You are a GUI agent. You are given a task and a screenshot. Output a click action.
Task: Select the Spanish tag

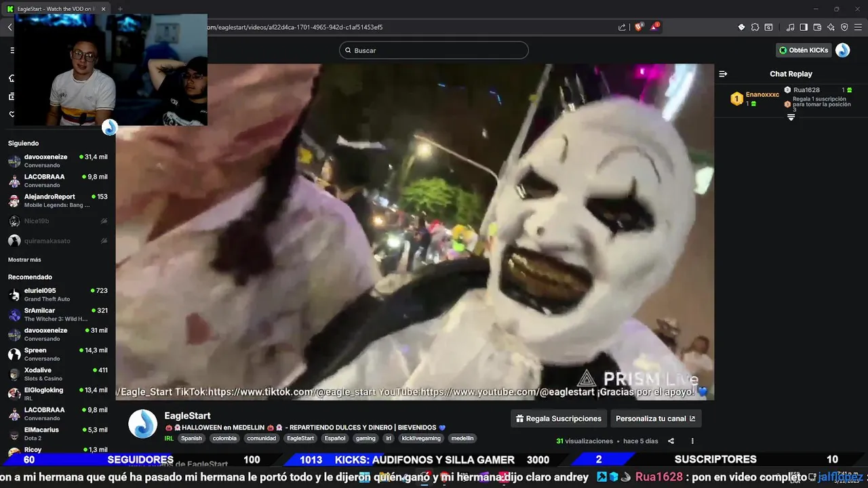[x=191, y=439]
